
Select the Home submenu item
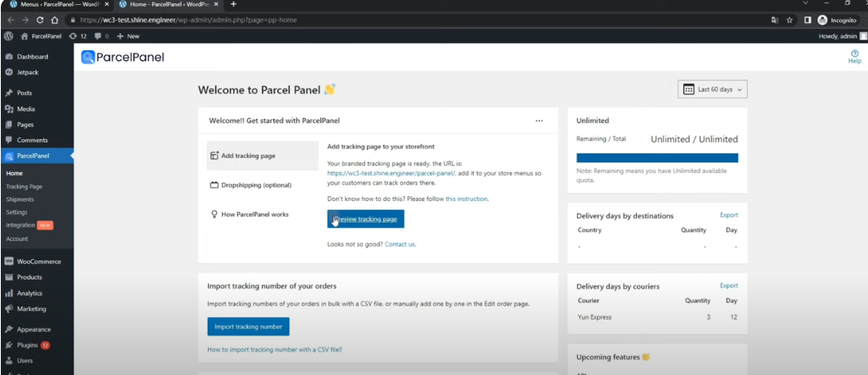[14, 173]
